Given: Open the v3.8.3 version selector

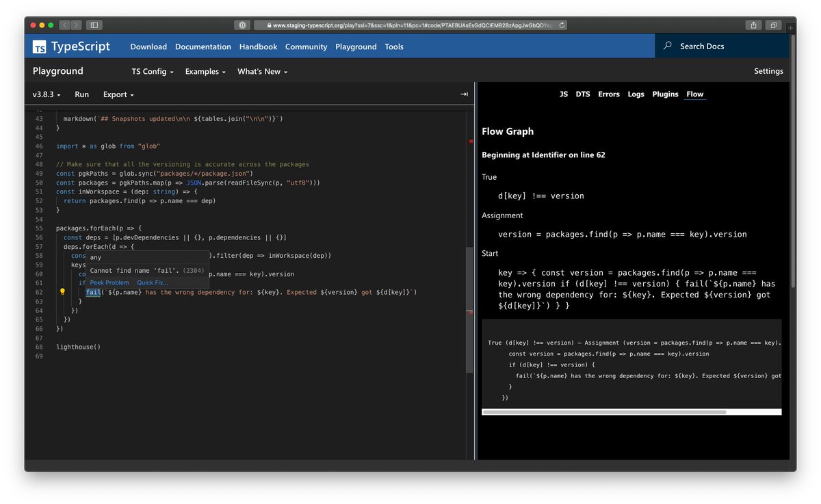Looking at the screenshot, I should [47, 94].
